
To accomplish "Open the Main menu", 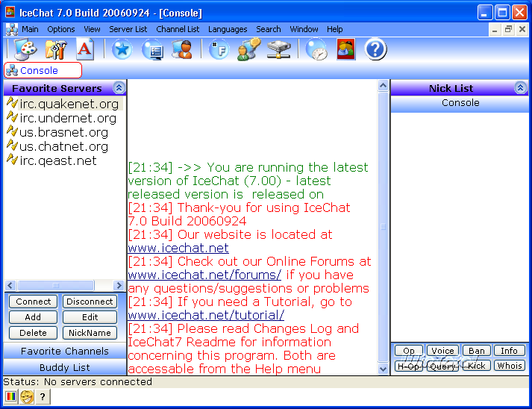I will (x=30, y=29).
